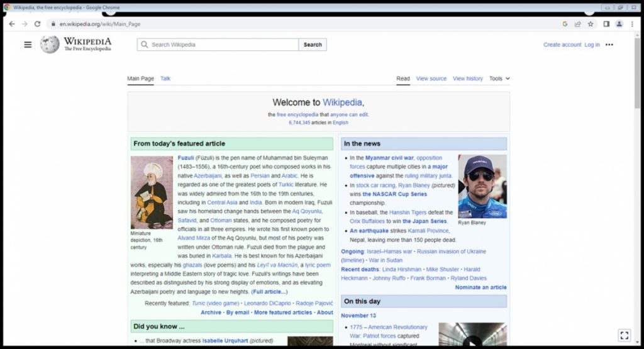Open the Linda Hirshman link

pos(402,269)
